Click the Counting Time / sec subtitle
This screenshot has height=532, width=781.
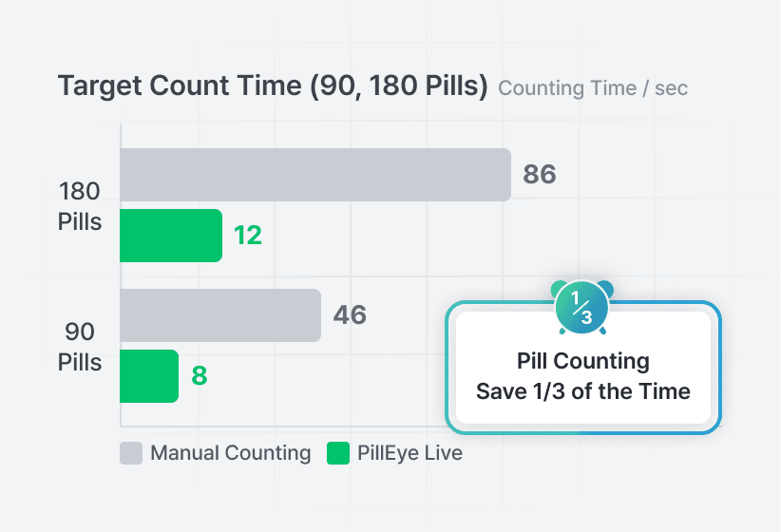tap(593, 88)
